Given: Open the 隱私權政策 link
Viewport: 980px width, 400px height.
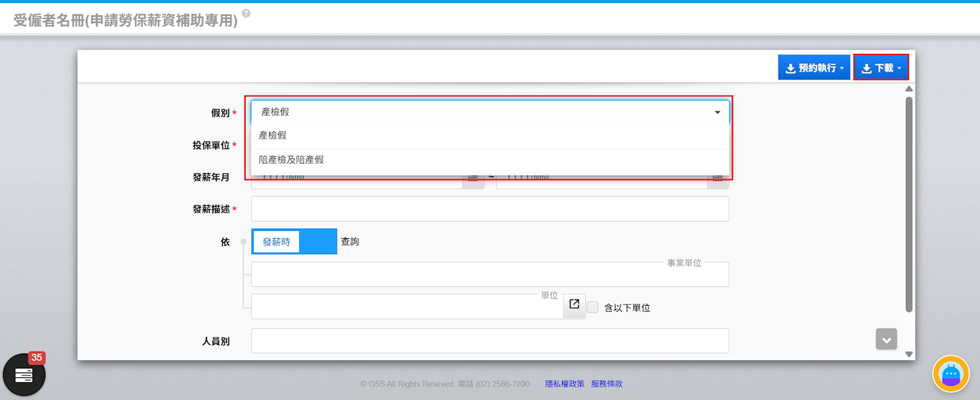Looking at the screenshot, I should pos(564,384).
